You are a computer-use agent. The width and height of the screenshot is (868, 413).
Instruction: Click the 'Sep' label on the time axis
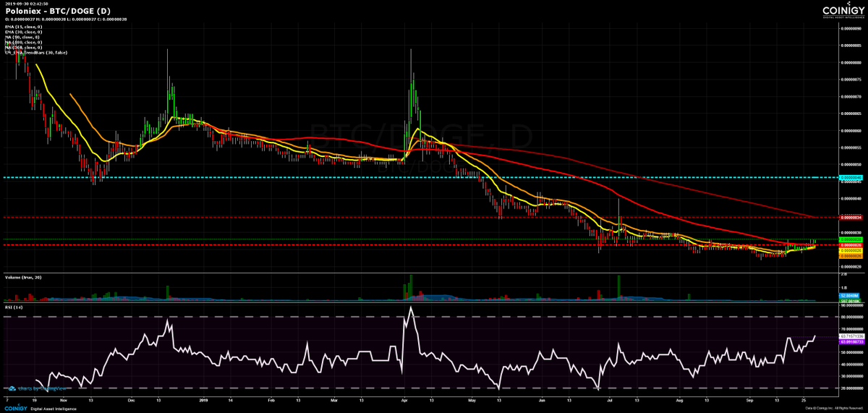coord(751,400)
